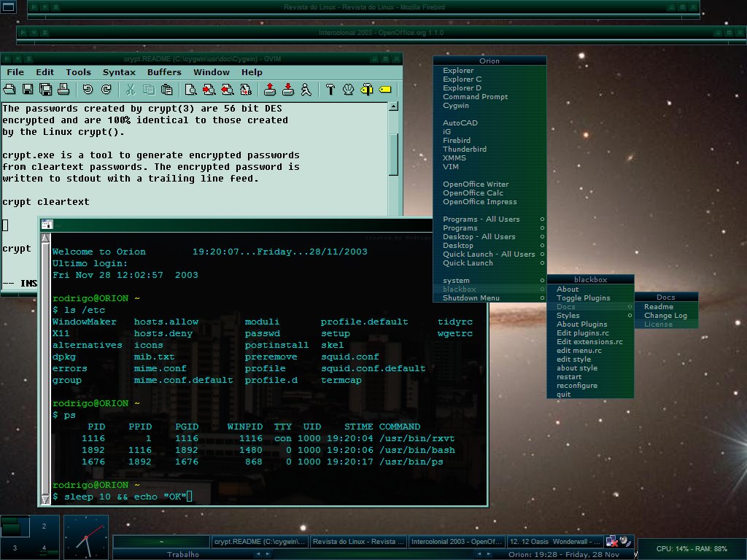Expand the system submenu in Orion menu

pyautogui.click(x=489, y=281)
